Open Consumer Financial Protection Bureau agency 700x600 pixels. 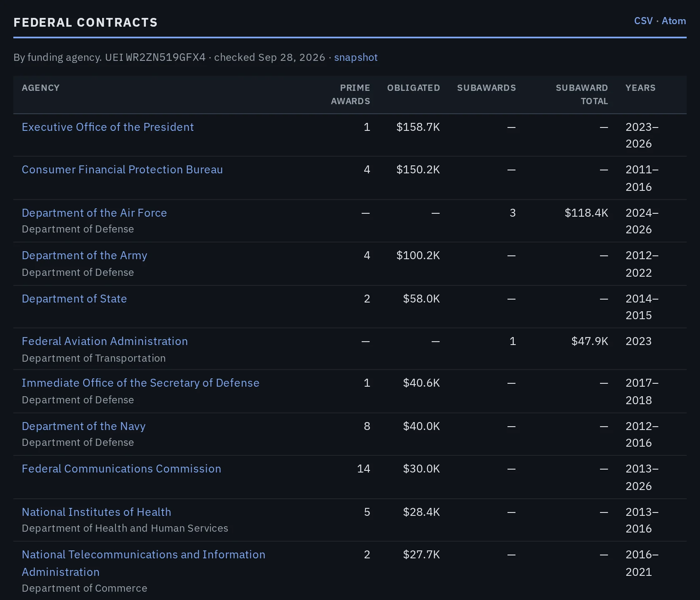122,170
